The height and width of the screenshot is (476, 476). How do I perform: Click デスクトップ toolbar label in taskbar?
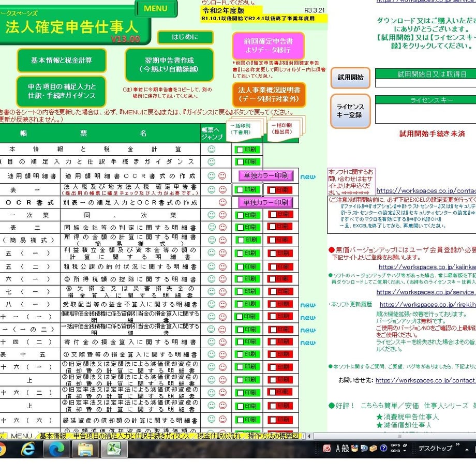click(x=435, y=449)
